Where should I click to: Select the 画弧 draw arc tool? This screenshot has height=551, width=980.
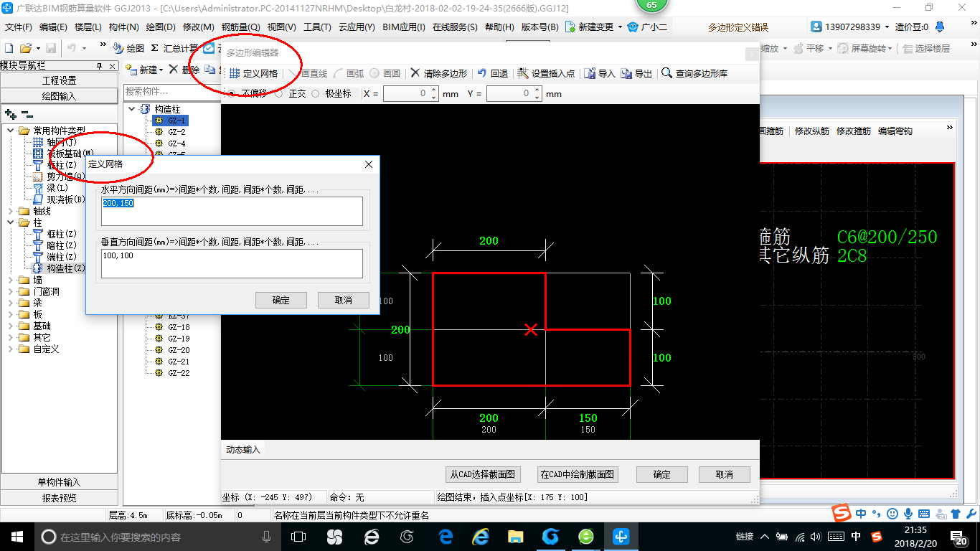[x=349, y=73]
